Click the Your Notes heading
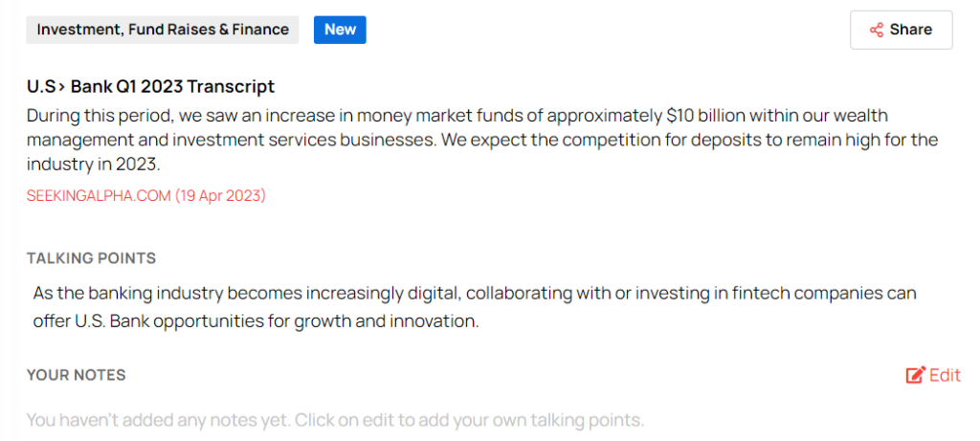The width and height of the screenshot is (980, 441). (x=77, y=375)
